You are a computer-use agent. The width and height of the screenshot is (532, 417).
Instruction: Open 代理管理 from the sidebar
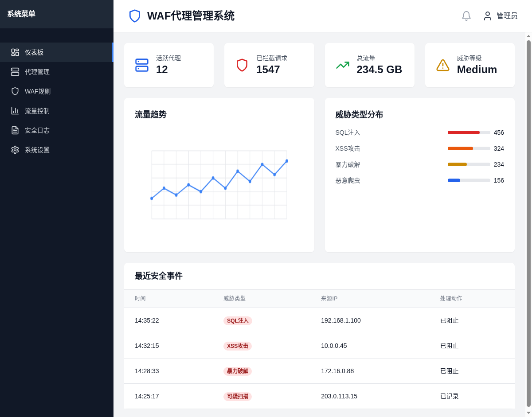point(37,72)
